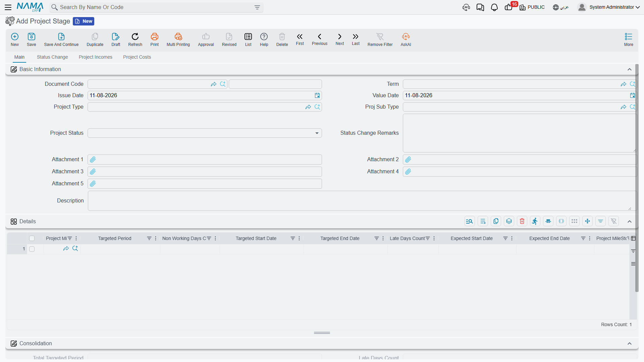Screen dimensions: 644x362
Task: Click delete row icon in Details toolbar
Action: (x=522, y=221)
